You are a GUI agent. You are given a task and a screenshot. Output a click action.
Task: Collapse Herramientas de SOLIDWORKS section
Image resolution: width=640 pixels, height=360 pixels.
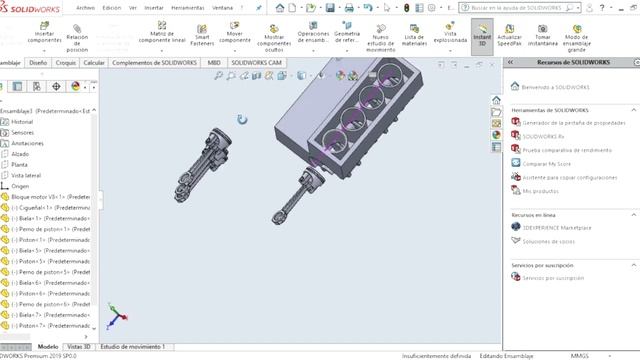(633, 110)
